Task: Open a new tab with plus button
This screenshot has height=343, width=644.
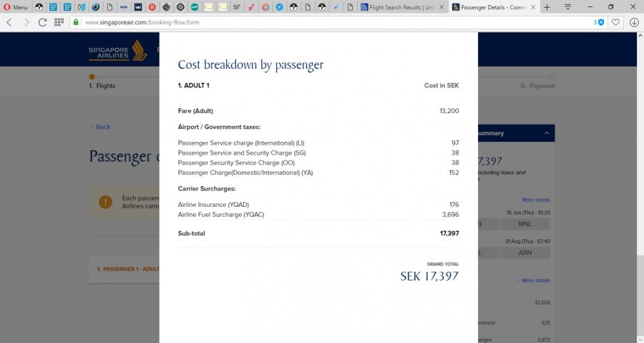Action: [547, 7]
